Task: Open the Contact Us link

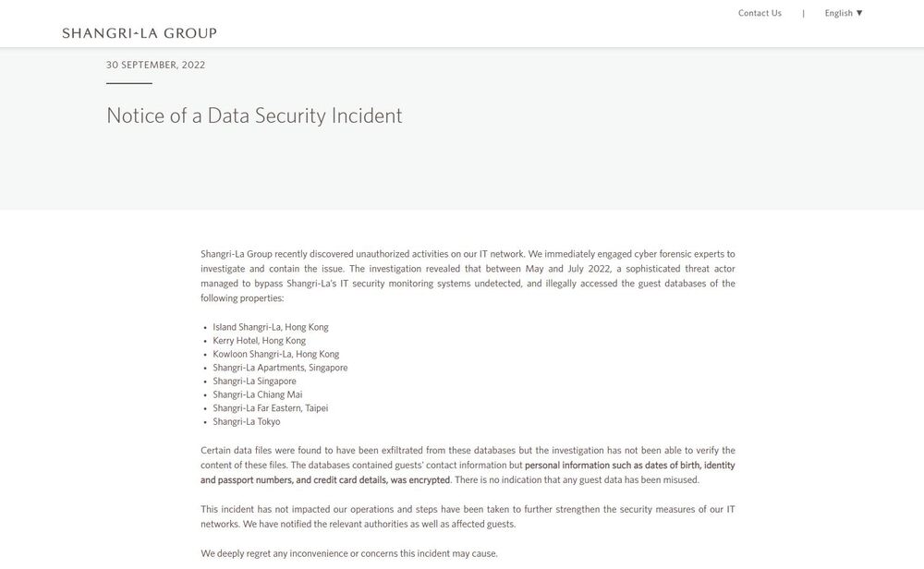Action: 760,13
